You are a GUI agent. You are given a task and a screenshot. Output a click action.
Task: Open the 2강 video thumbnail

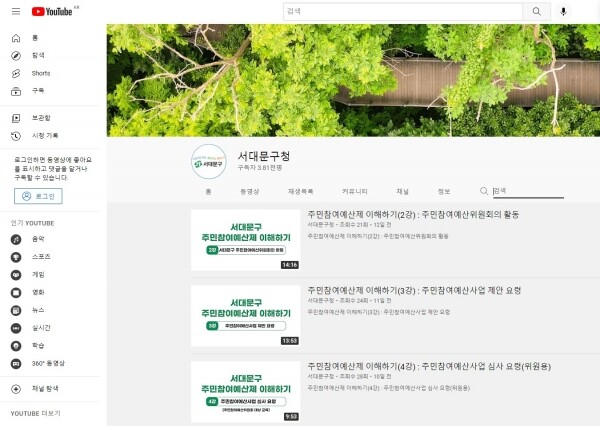245,240
